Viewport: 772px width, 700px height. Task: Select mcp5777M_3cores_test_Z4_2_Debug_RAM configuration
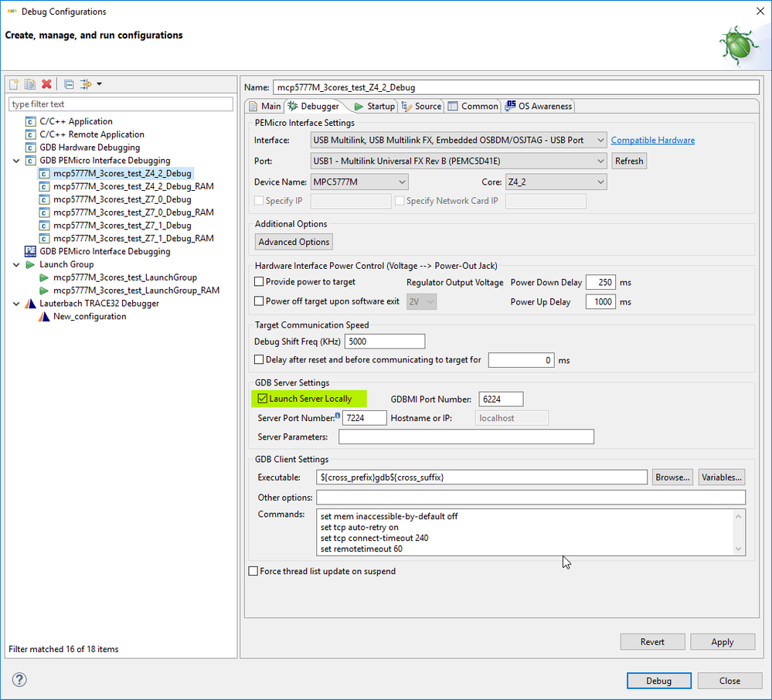(x=134, y=186)
